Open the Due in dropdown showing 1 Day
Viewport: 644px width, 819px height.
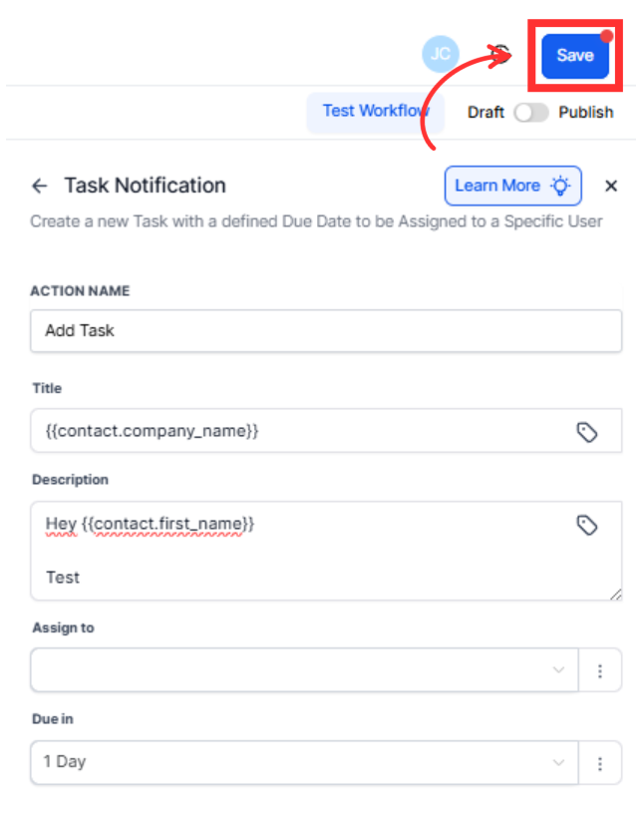(x=304, y=762)
